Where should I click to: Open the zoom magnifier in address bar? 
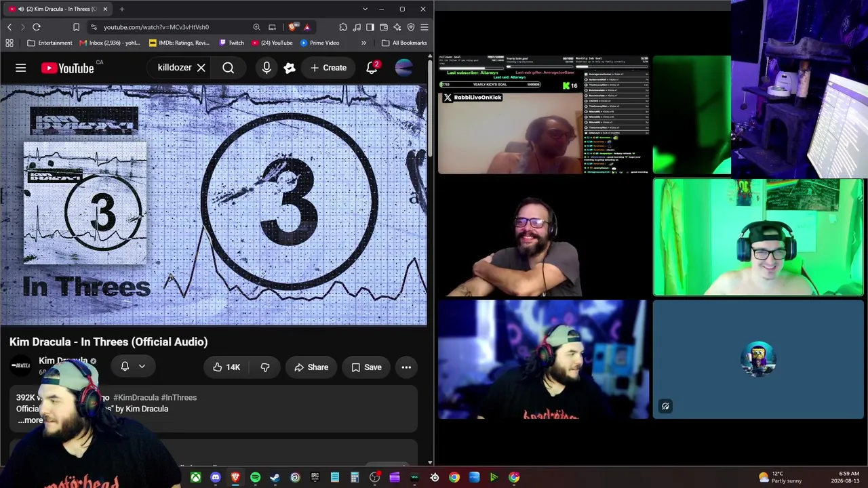coord(256,27)
